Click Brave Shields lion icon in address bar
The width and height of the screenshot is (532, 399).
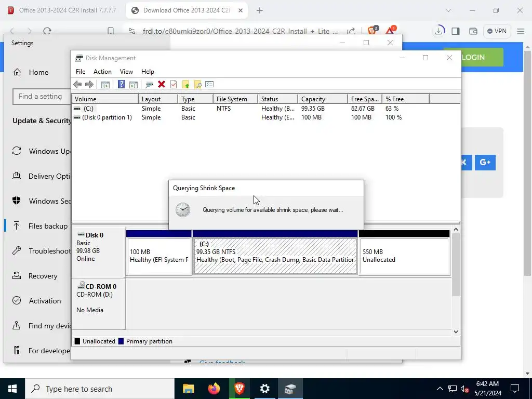click(x=373, y=31)
